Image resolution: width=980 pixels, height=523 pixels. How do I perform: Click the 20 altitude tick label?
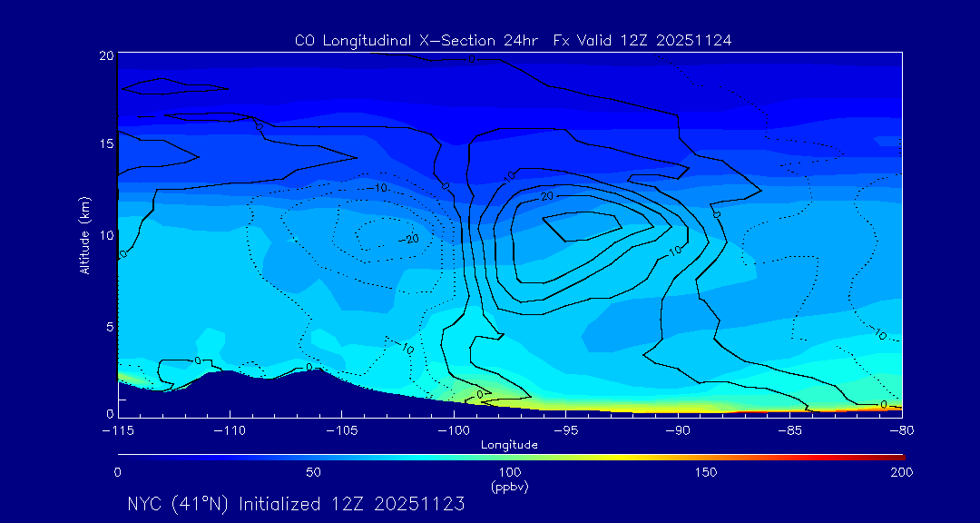[106, 55]
